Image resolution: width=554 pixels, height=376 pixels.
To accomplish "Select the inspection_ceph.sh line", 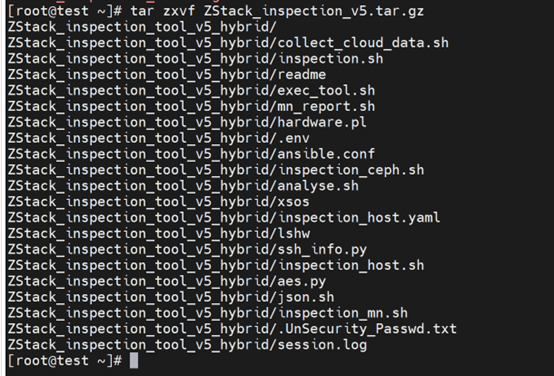I will click(216, 170).
